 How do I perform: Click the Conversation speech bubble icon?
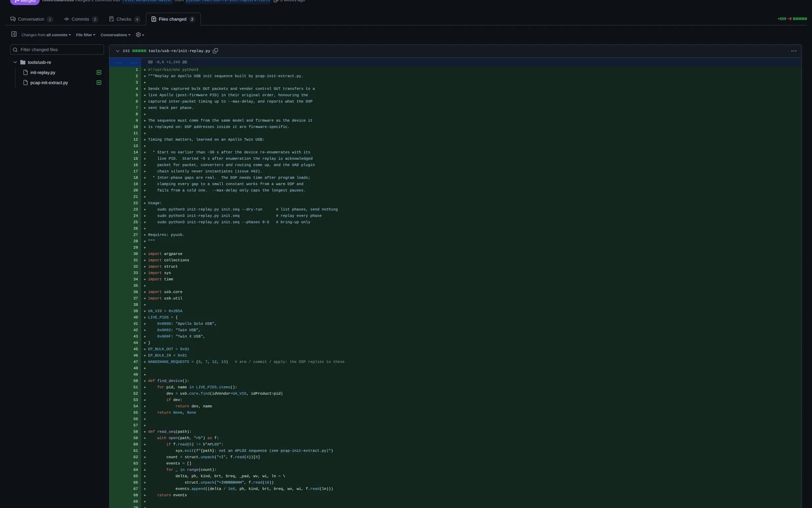click(13, 19)
